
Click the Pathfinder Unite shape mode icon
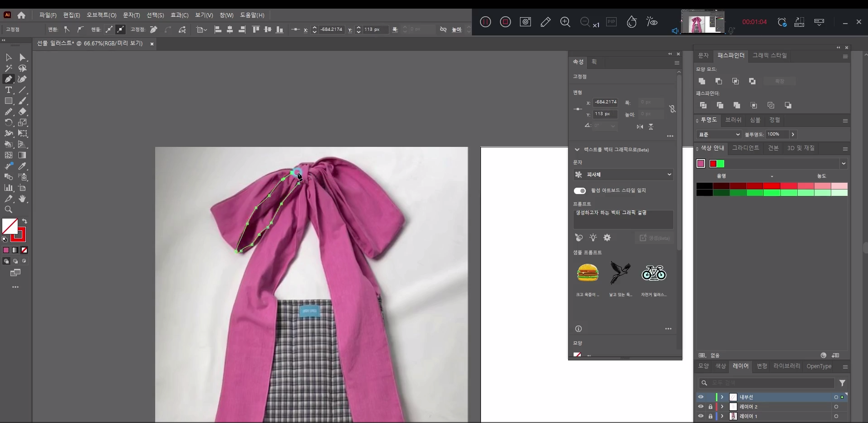click(x=702, y=81)
